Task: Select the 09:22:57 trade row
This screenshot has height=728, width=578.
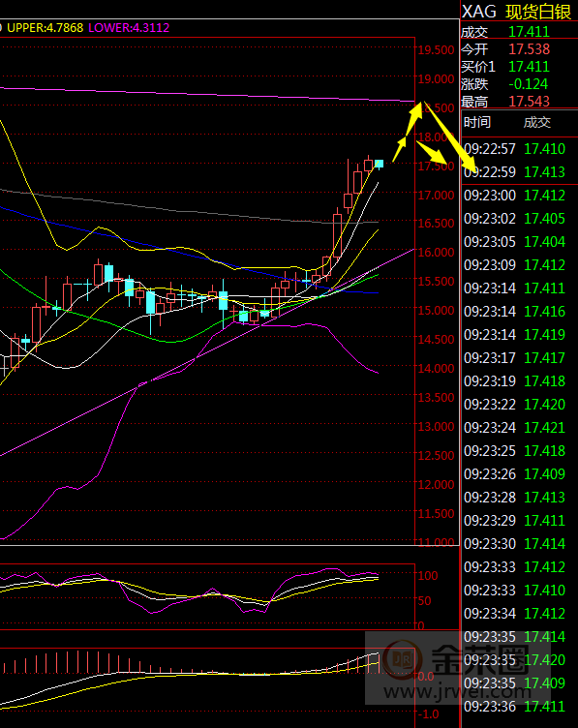Action: coord(514,149)
